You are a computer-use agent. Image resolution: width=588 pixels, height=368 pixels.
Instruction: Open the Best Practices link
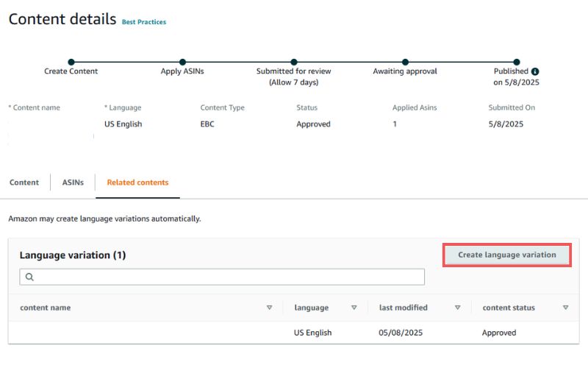144,22
